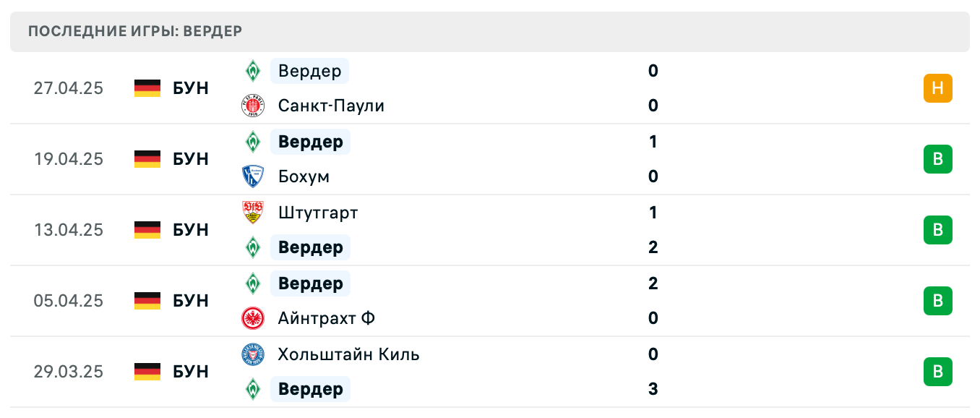Click the В result badge in the Stuttgart row

(x=937, y=230)
